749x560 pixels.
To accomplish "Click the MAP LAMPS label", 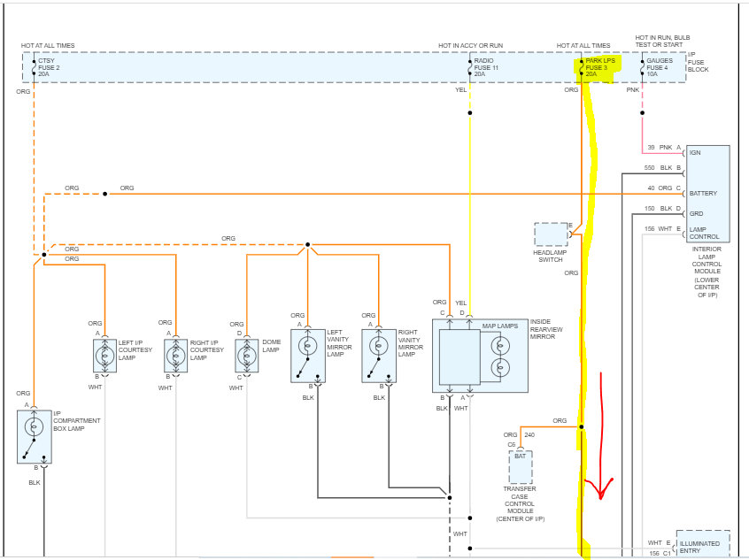I will (x=499, y=326).
